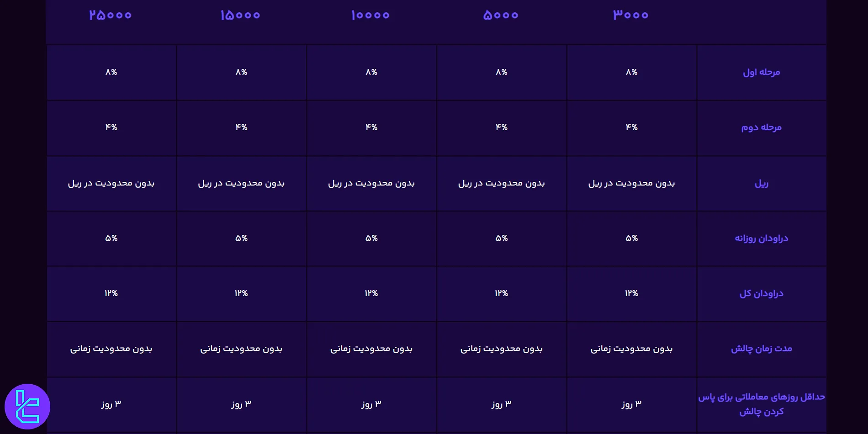Select the 3000 account column header
This screenshot has width=868, height=434.
coord(631,16)
